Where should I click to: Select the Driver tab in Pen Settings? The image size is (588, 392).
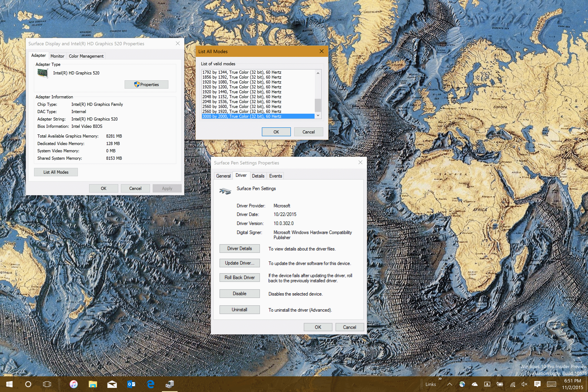(241, 175)
